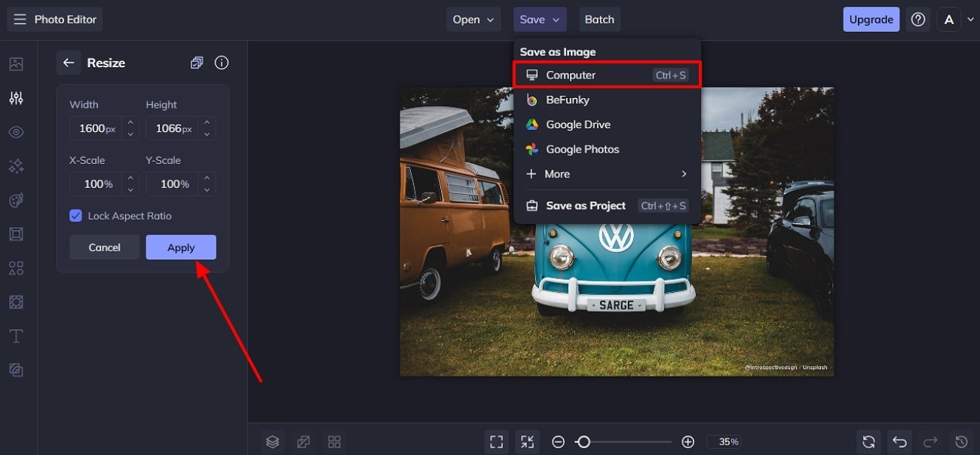Adjust the zoom slider handle
The height and width of the screenshot is (455, 980).
tap(583, 441)
